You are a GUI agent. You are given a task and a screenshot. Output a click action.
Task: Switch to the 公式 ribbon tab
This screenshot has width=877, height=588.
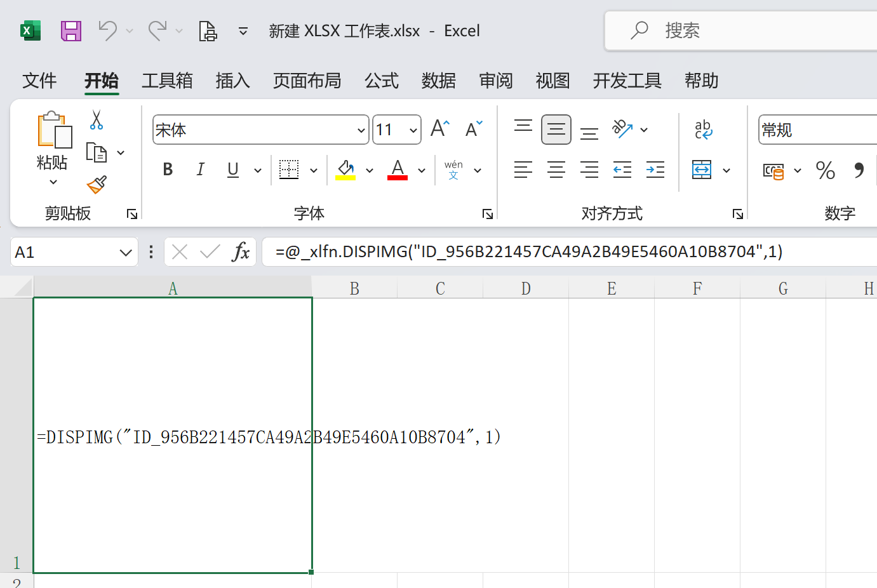point(381,81)
